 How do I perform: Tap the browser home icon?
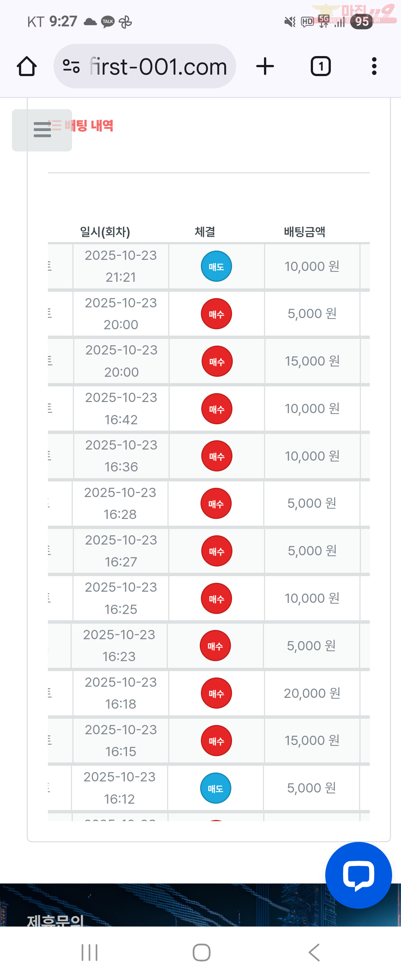pyautogui.click(x=27, y=66)
